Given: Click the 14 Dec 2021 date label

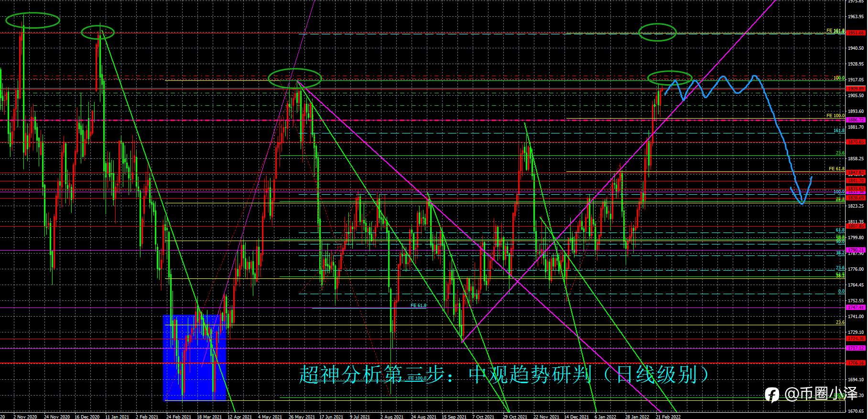Looking at the screenshot, I should (x=576, y=417).
